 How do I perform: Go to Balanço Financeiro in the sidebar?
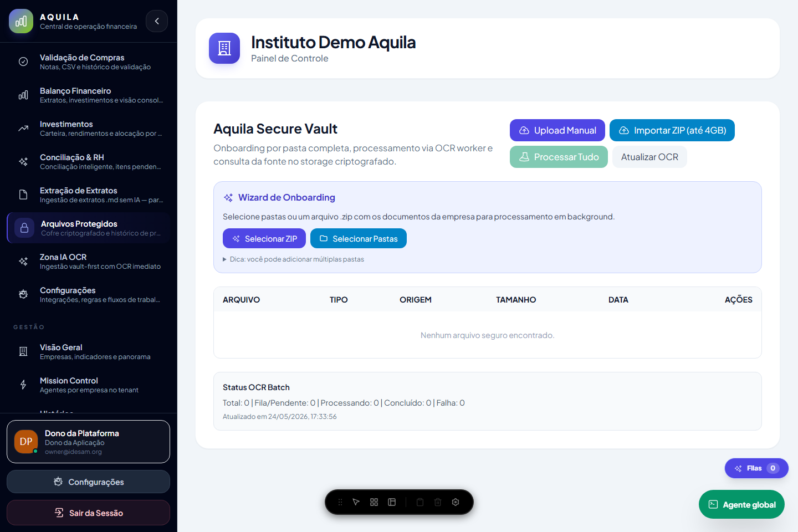pos(89,95)
